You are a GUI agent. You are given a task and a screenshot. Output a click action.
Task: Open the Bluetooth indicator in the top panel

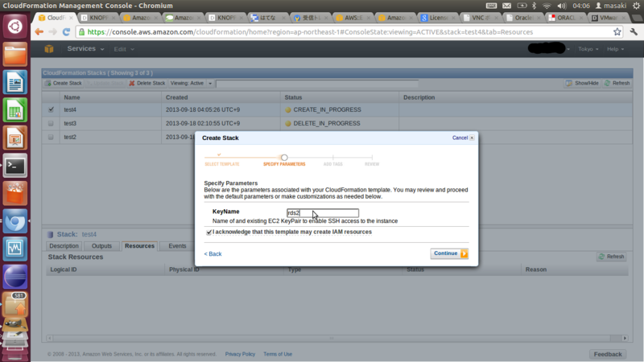click(535, 6)
